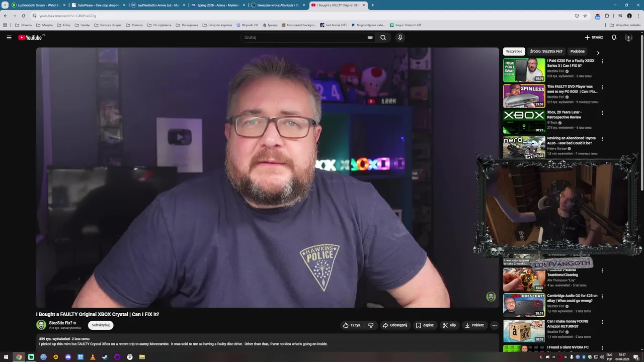Open the apps grid in bookmarks bar

[x=5, y=25]
